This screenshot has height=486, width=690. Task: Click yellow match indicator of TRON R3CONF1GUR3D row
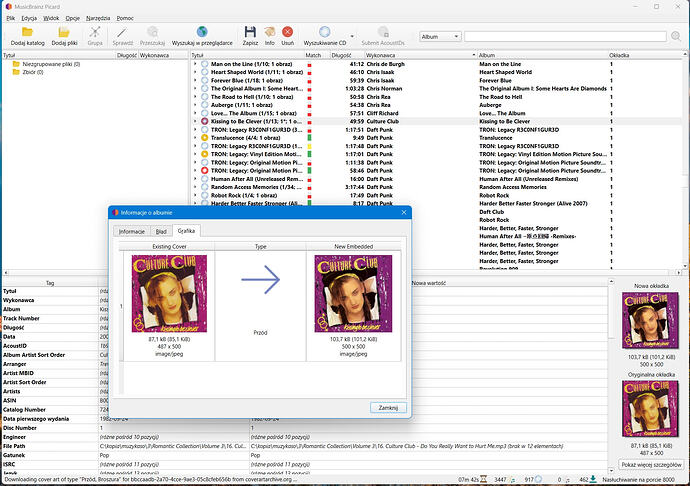tap(309, 146)
